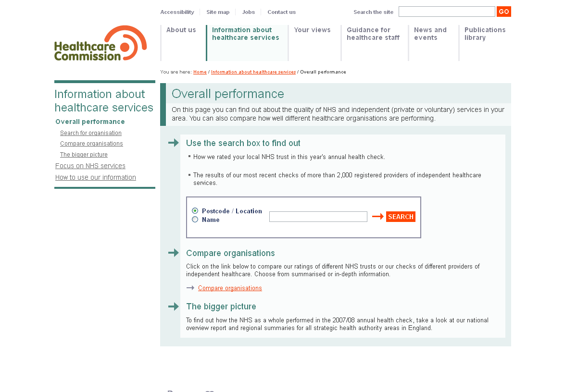Click the orange arrow beside the SEARCH button

pos(377,217)
